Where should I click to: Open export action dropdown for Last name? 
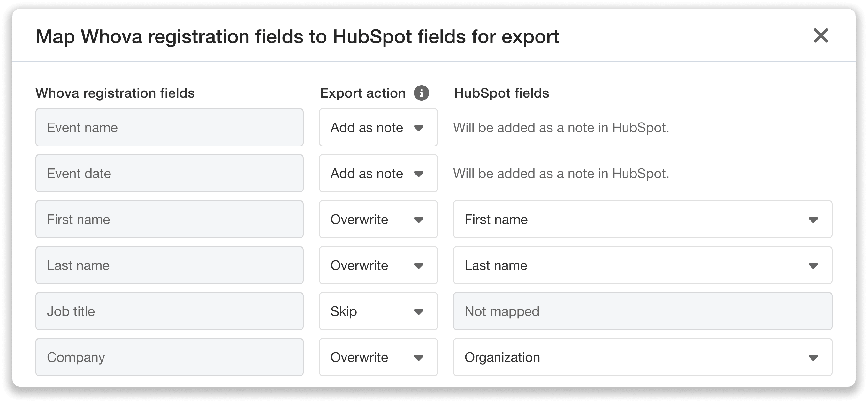pyautogui.click(x=378, y=265)
